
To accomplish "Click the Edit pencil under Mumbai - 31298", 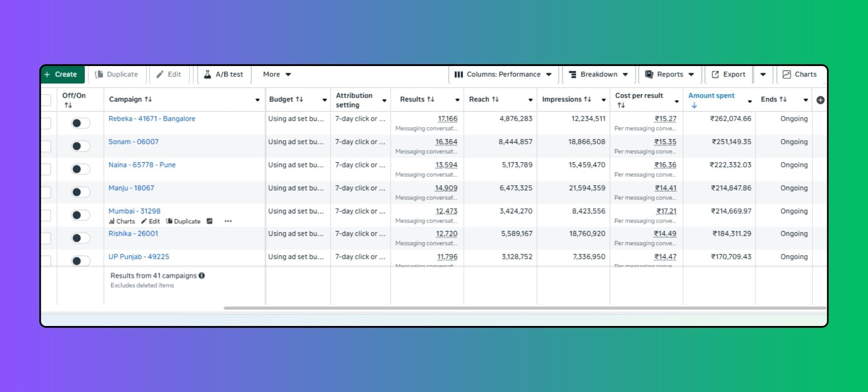I will (x=151, y=221).
